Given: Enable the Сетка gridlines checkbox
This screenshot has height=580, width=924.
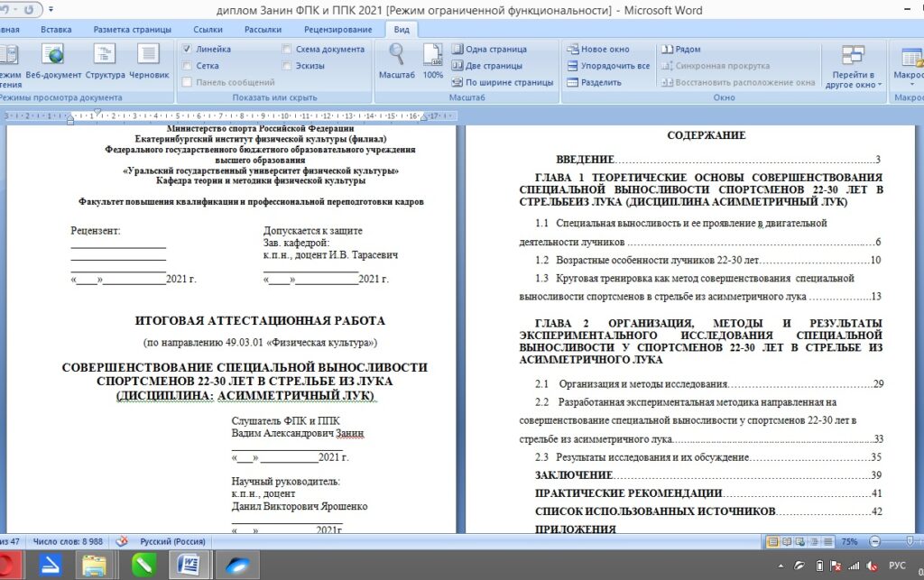Looking at the screenshot, I should 187,66.
